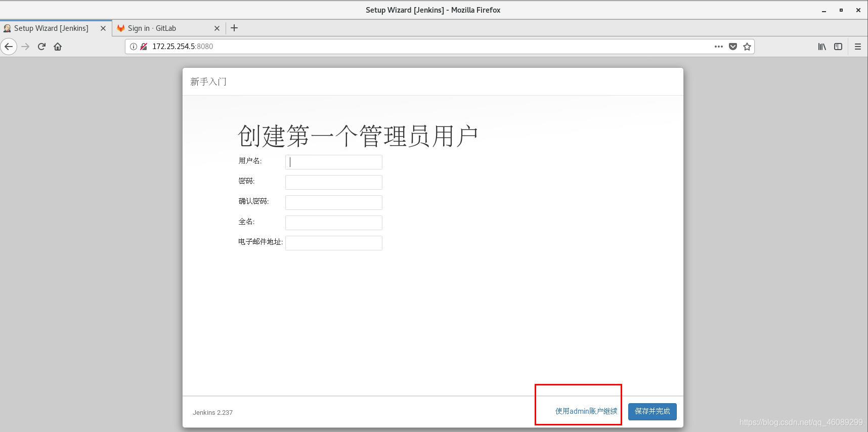Image resolution: width=868 pixels, height=432 pixels.
Task: Click the 密码 password field
Action: tap(334, 182)
